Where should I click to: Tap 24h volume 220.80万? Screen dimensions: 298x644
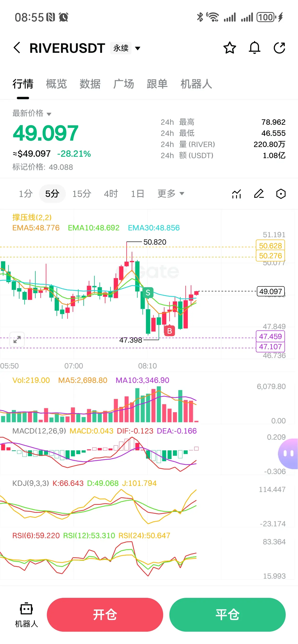click(x=269, y=144)
